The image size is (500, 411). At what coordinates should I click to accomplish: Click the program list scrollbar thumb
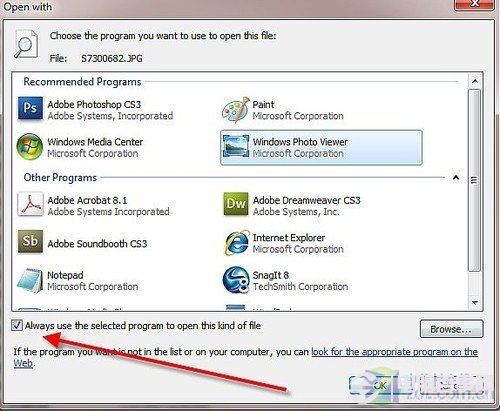(474, 180)
